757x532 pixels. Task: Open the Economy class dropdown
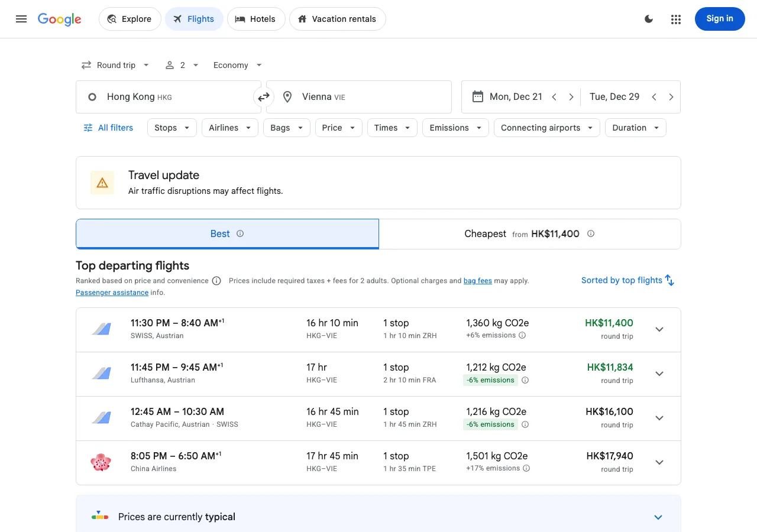[237, 65]
